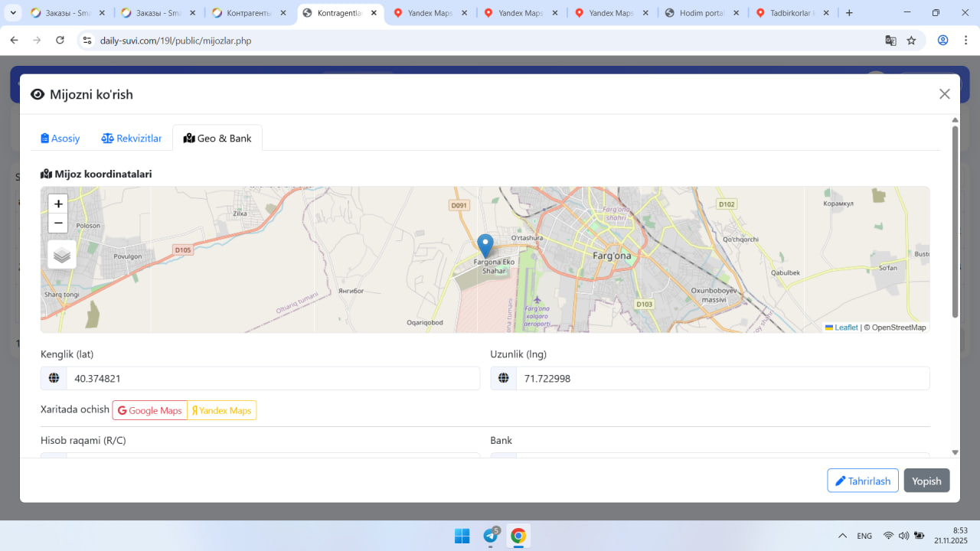
Task: Click the modal's vertical scrollbar
Action: [955, 222]
